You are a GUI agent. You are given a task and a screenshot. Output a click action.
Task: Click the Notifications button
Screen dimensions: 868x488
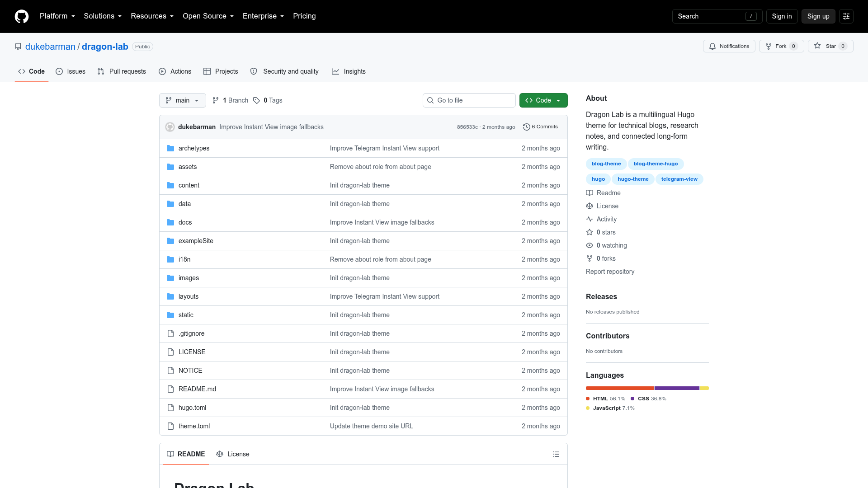(x=729, y=46)
